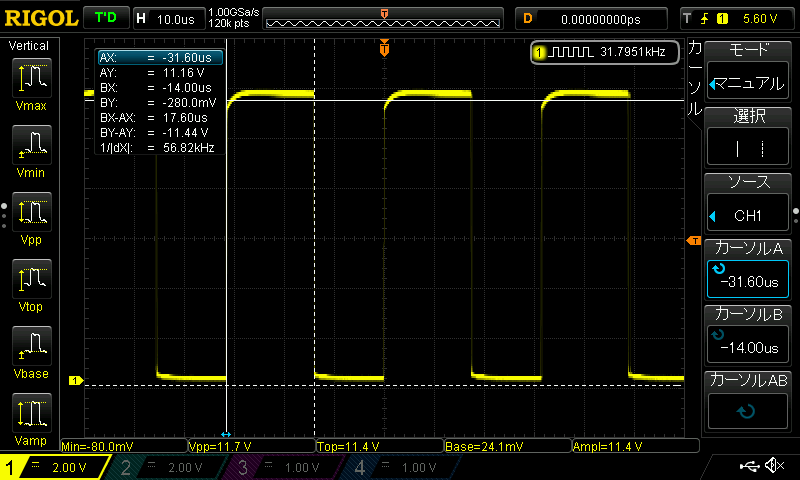The width and height of the screenshot is (800, 480).
Task: Click the USB connection status icon
Action: pos(749,465)
